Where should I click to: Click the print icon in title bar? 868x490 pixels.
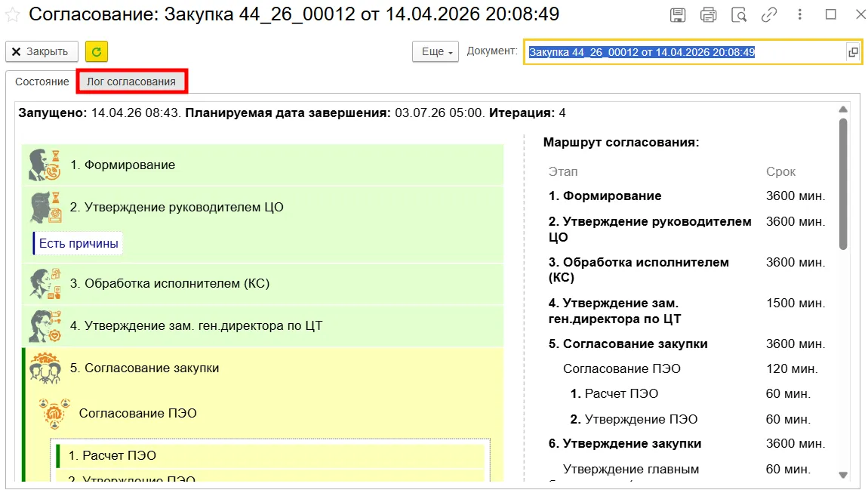(x=708, y=15)
